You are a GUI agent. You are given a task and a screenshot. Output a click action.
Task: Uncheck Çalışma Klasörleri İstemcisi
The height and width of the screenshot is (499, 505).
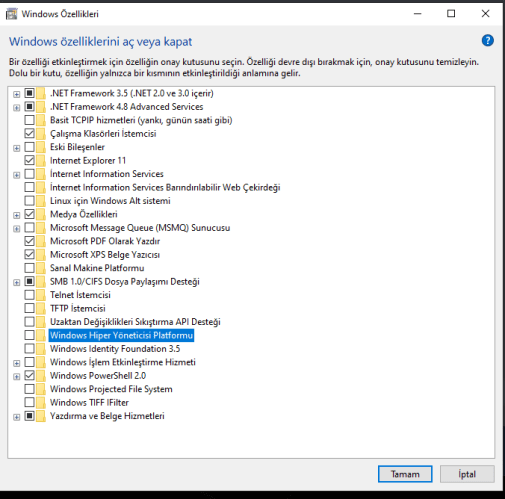[29, 133]
